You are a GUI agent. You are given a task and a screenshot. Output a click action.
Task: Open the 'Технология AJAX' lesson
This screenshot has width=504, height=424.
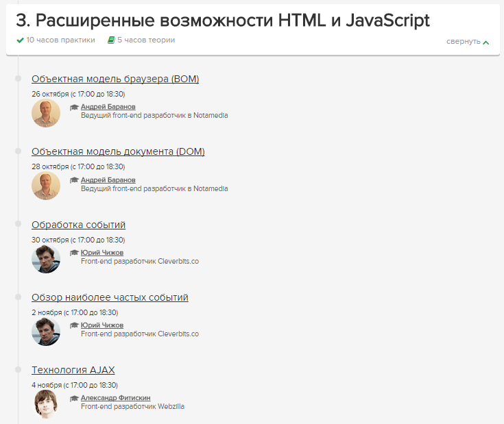(x=73, y=370)
